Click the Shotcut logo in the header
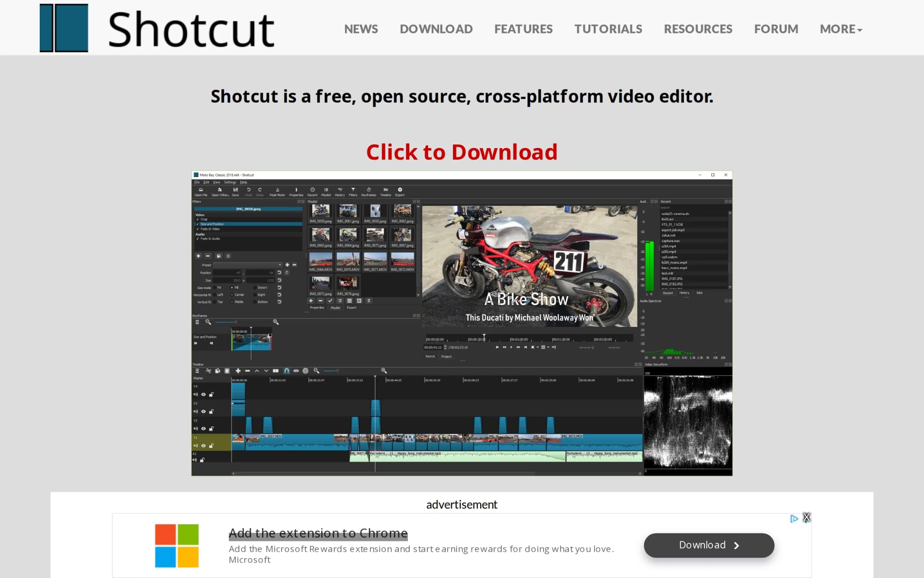The width and height of the screenshot is (924, 578). [157, 28]
